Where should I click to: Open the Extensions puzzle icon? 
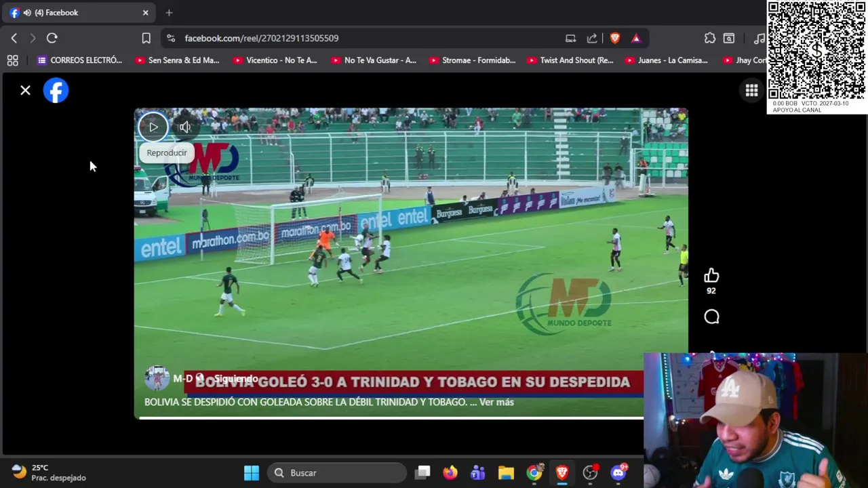point(710,38)
